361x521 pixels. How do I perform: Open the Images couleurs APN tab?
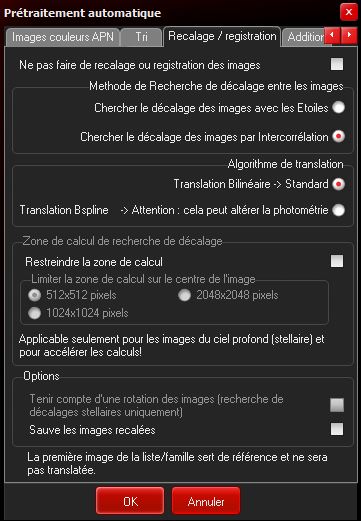[63, 37]
